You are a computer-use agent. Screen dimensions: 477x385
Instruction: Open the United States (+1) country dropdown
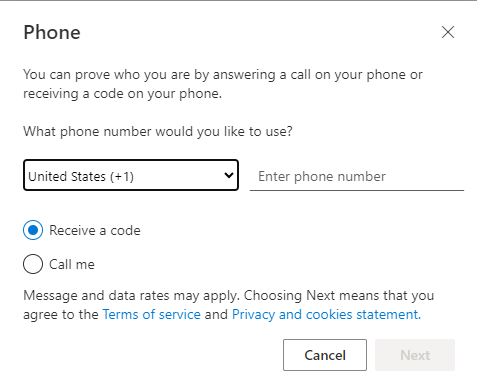coord(131,175)
